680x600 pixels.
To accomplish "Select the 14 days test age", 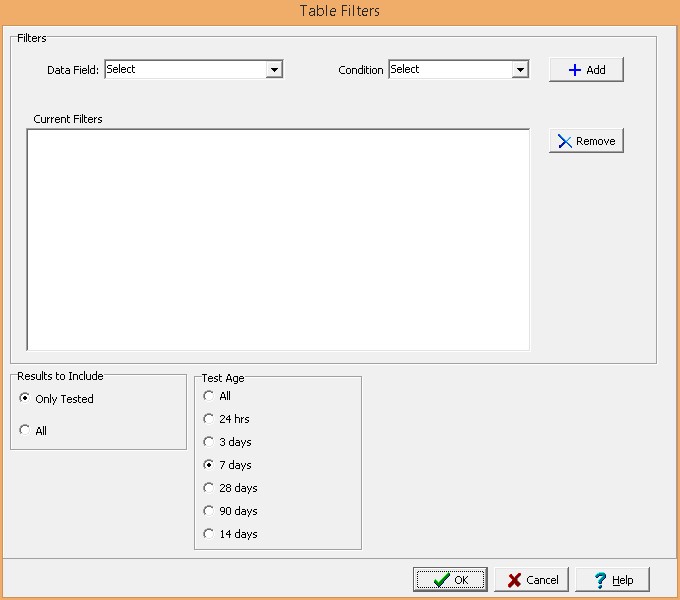I will (208, 534).
